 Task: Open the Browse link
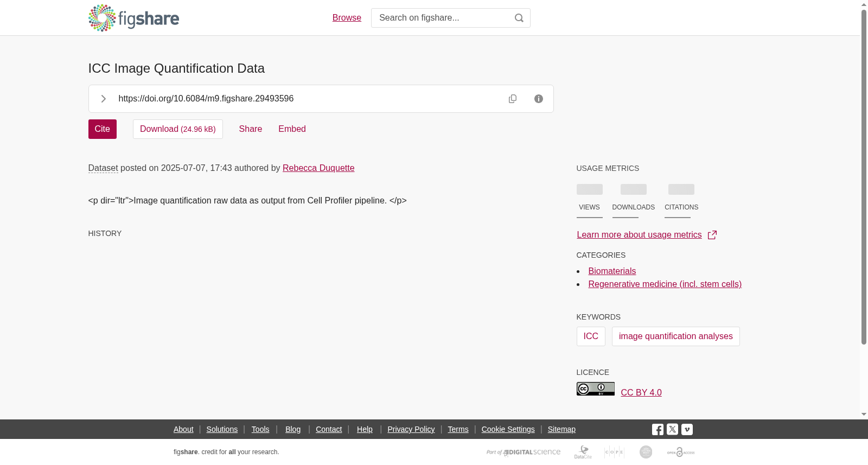347,18
